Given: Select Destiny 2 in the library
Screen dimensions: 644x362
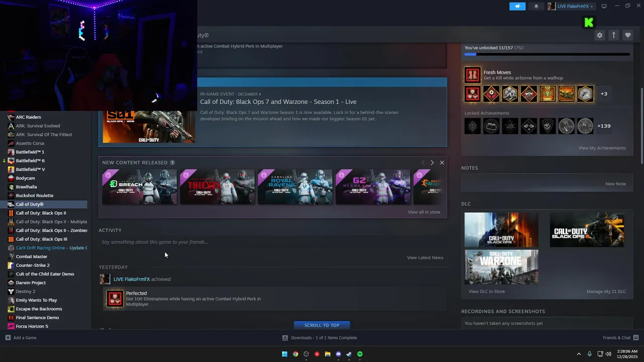Looking at the screenshot, I should tap(25, 292).
